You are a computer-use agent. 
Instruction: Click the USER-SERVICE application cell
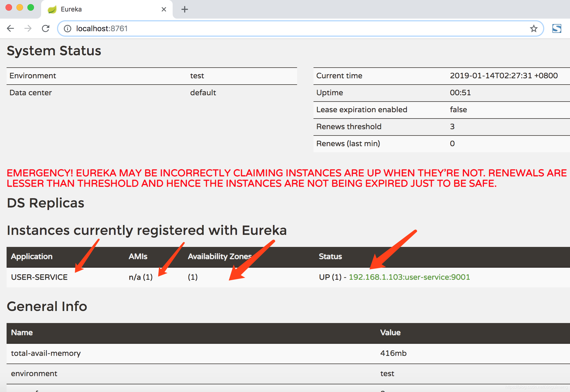[x=39, y=277]
